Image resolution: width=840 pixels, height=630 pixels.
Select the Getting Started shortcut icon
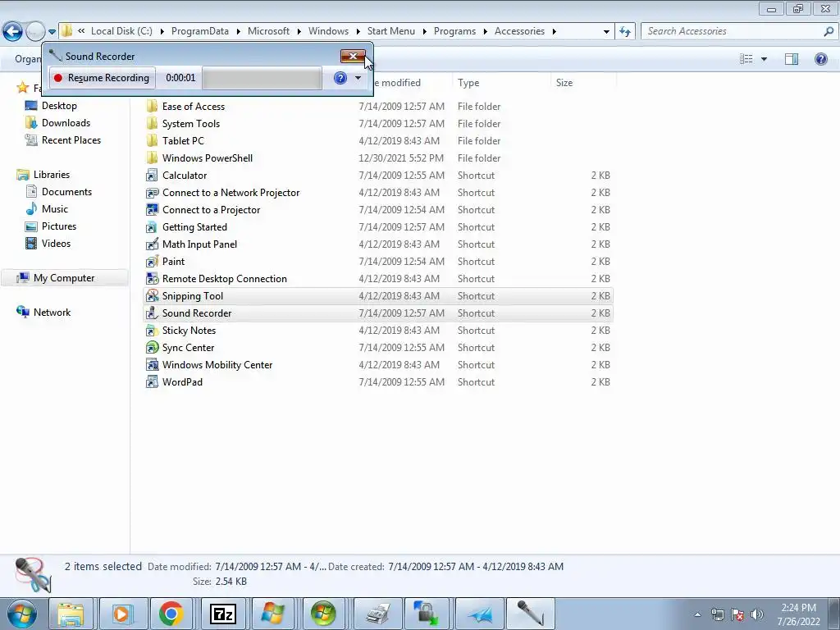tap(152, 226)
